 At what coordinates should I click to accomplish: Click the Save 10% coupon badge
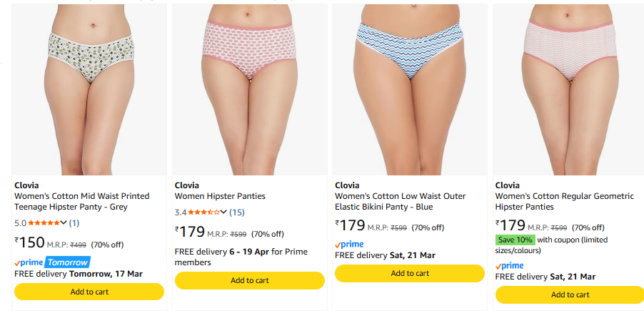point(515,240)
